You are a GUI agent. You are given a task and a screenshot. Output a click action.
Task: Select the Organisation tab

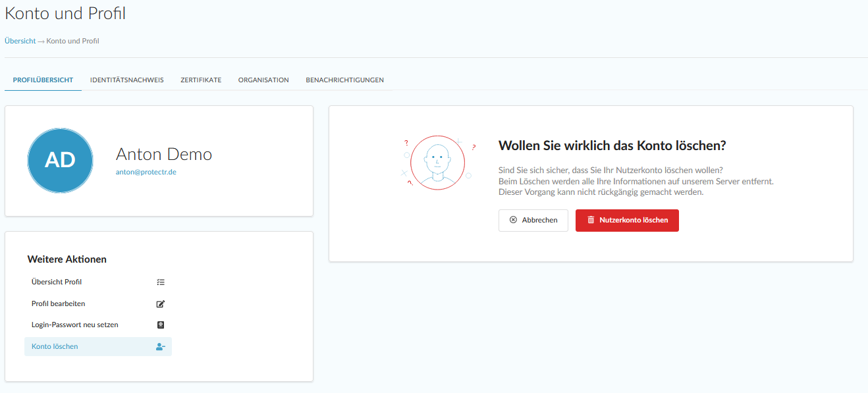coord(263,80)
